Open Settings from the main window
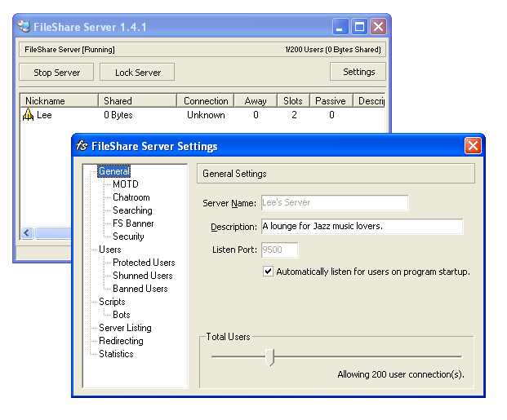 click(358, 72)
